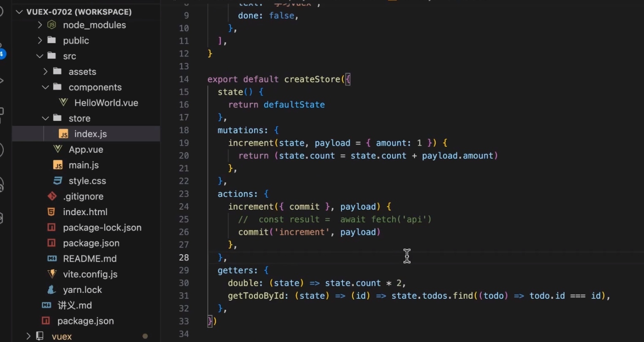Viewport: 644px width, 342px height.
Task: Click the store folder icon
Action: coord(57,118)
